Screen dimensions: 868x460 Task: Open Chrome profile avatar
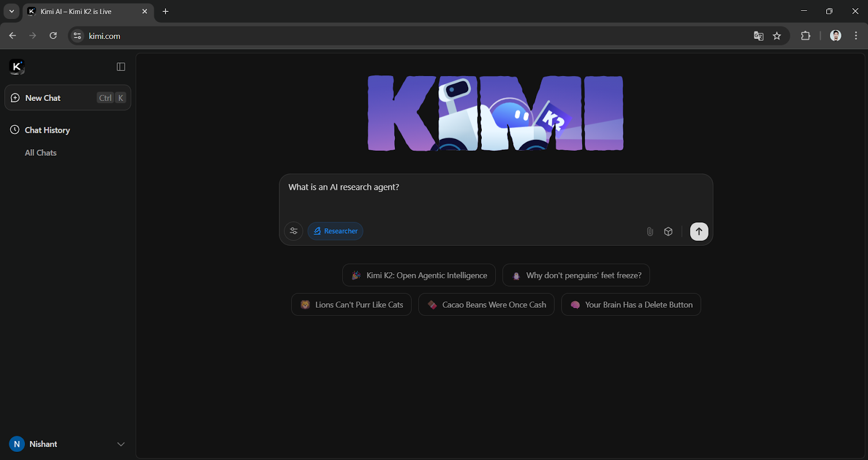coord(836,36)
